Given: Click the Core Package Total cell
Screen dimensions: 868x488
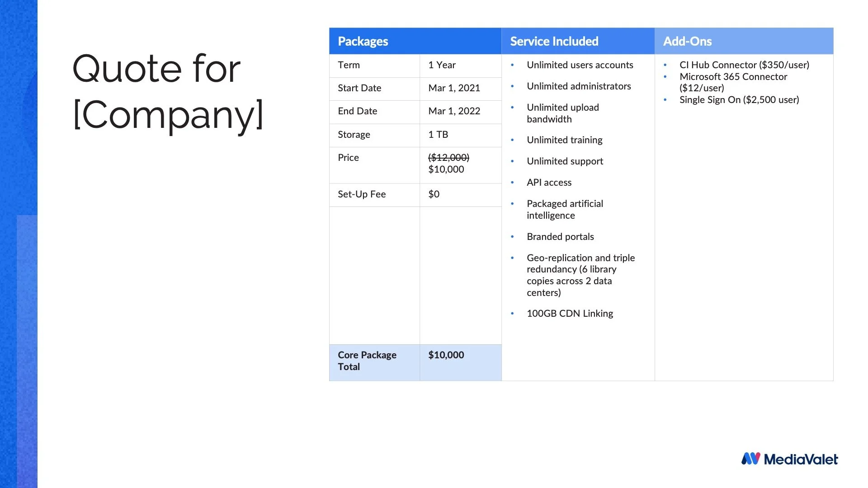Looking at the screenshot, I should [x=367, y=361].
